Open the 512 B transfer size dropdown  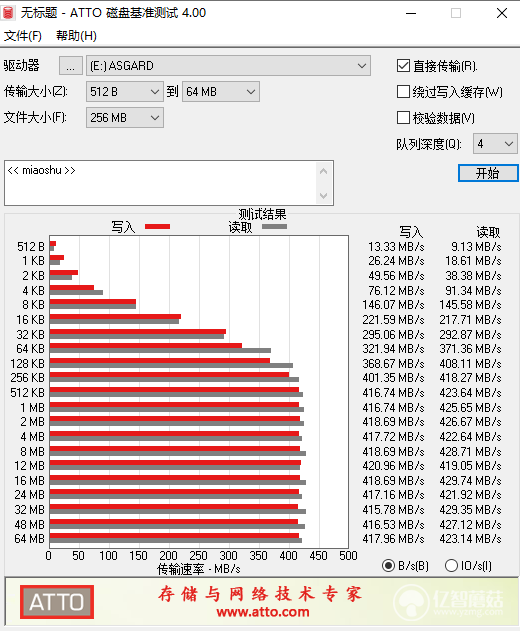125,92
